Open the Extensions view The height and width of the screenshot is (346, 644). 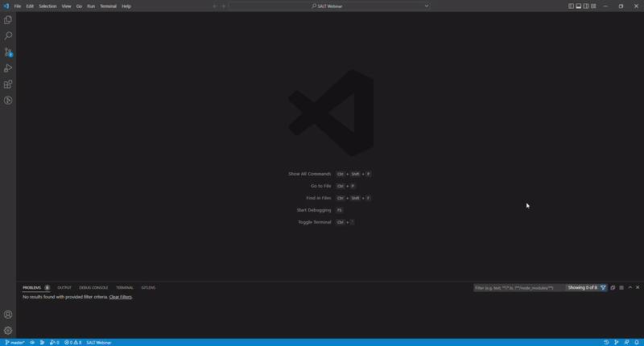tap(8, 84)
